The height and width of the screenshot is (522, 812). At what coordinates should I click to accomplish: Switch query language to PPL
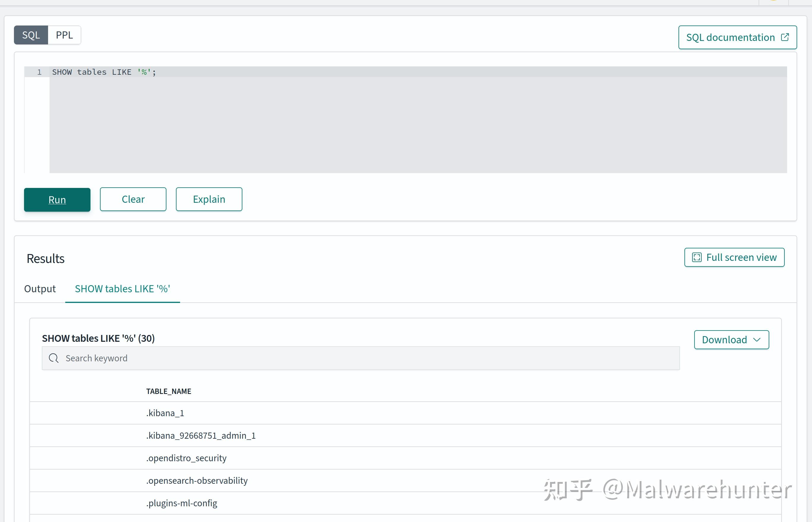(64, 35)
